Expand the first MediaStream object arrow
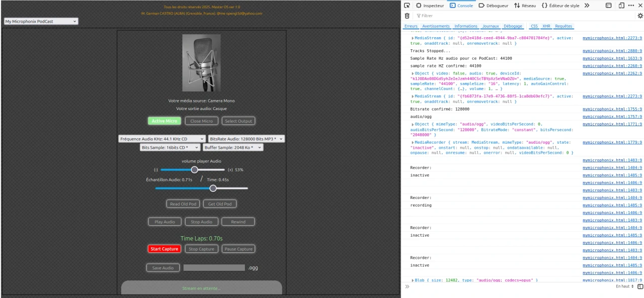Image resolution: width=644 pixels, height=298 pixels. click(413, 38)
